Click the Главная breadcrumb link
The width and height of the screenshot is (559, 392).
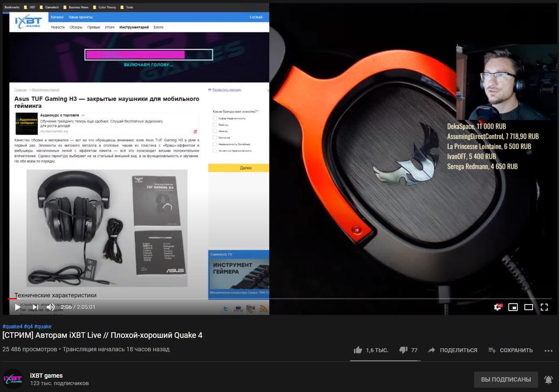coord(20,90)
